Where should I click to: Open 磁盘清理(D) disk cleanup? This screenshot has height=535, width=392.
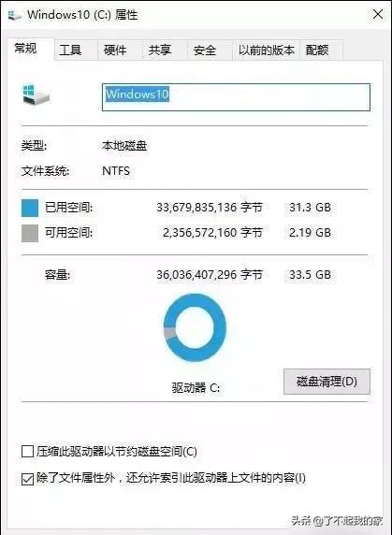pos(327,382)
